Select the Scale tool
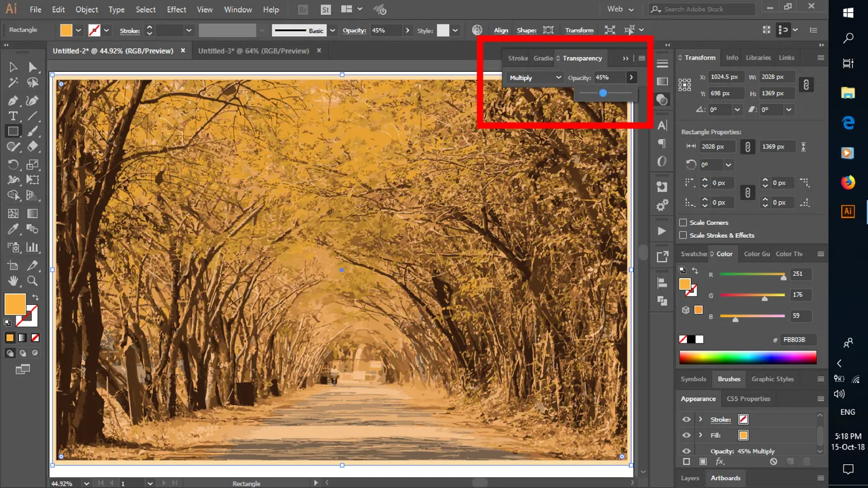868x488 pixels. (33, 165)
